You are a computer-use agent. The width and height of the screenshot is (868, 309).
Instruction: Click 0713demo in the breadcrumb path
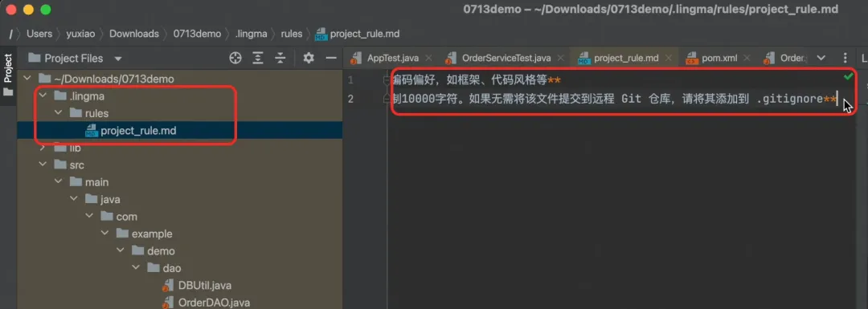click(x=197, y=34)
